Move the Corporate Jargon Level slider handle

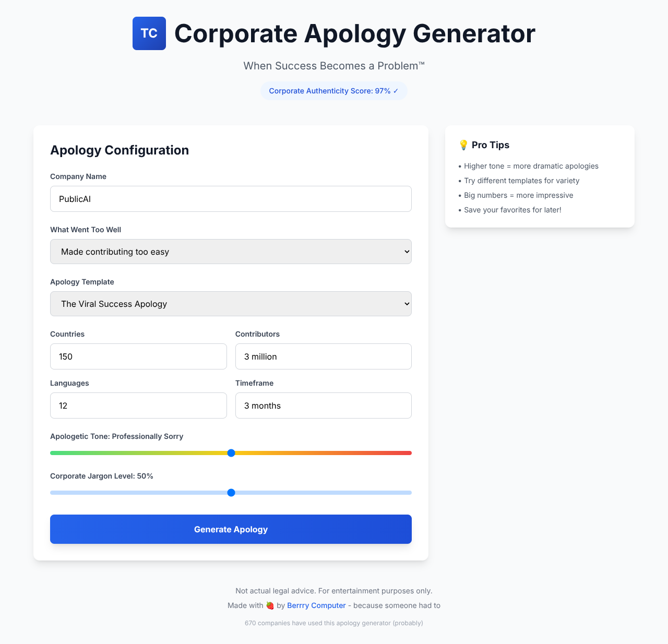[x=231, y=492]
